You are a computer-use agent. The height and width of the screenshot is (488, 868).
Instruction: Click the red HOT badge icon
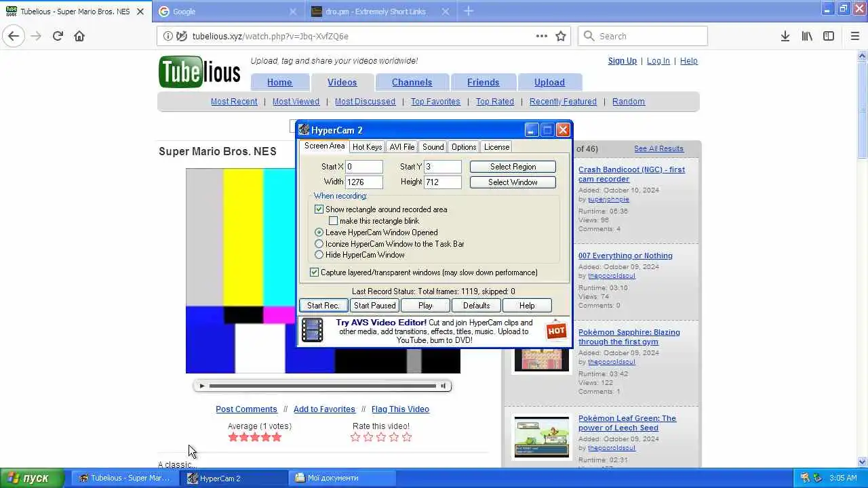(x=556, y=330)
